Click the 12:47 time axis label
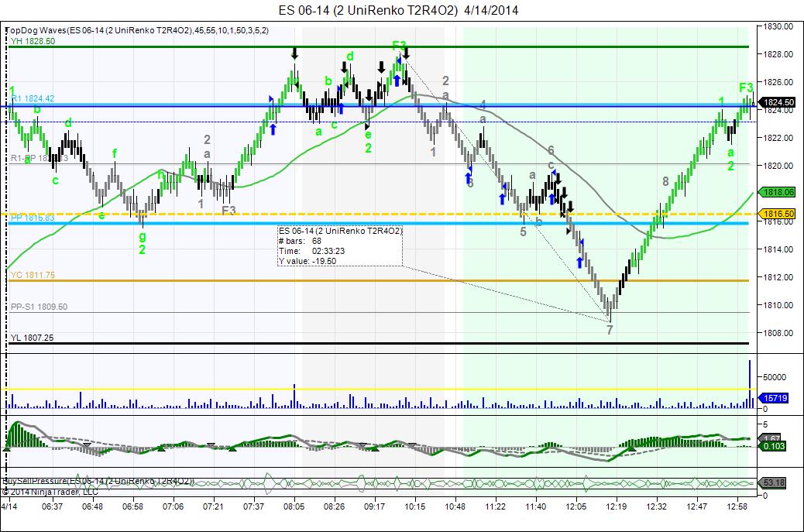Viewport: 804px width, 532px height. [x=696, y=506]
